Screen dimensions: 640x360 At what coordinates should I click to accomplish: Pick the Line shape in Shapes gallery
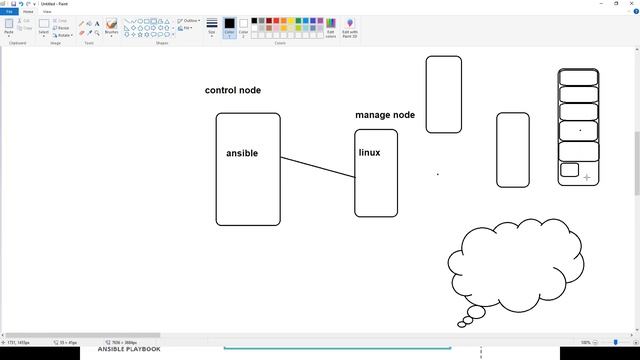(x=126, y=21)
